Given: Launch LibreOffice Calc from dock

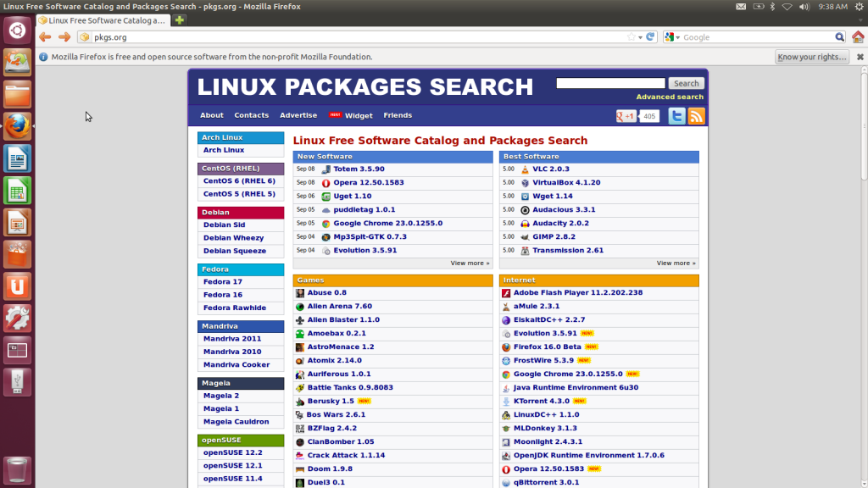Looking at the screenshot, I should pos(17,191).
